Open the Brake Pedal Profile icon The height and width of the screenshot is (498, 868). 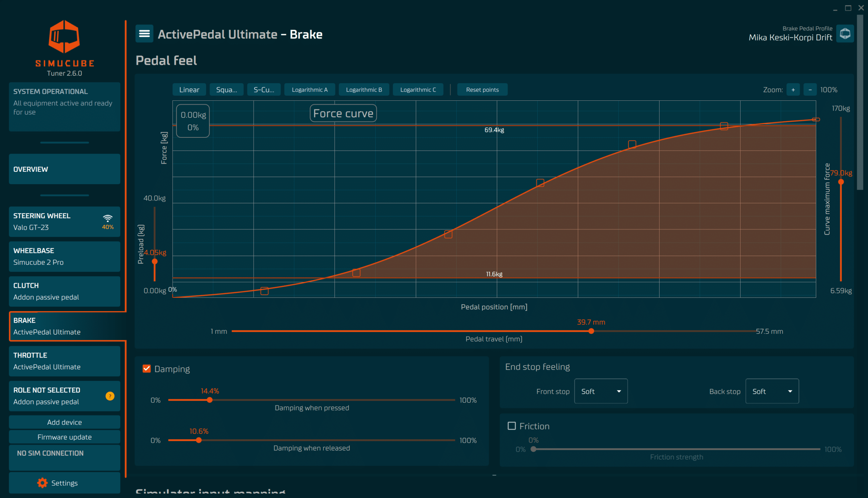pyautogui.click(x=845, y=34)
